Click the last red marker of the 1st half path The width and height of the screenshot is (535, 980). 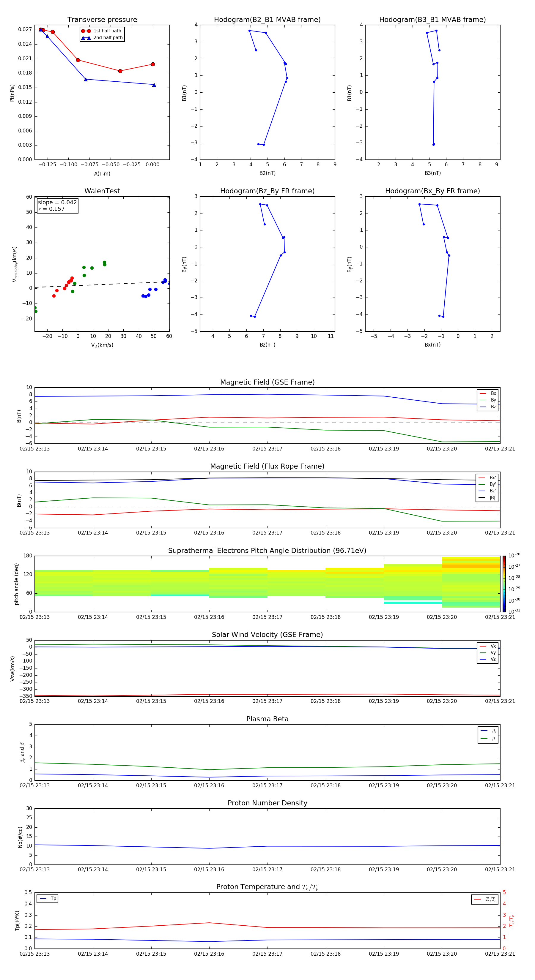(153, 64)
